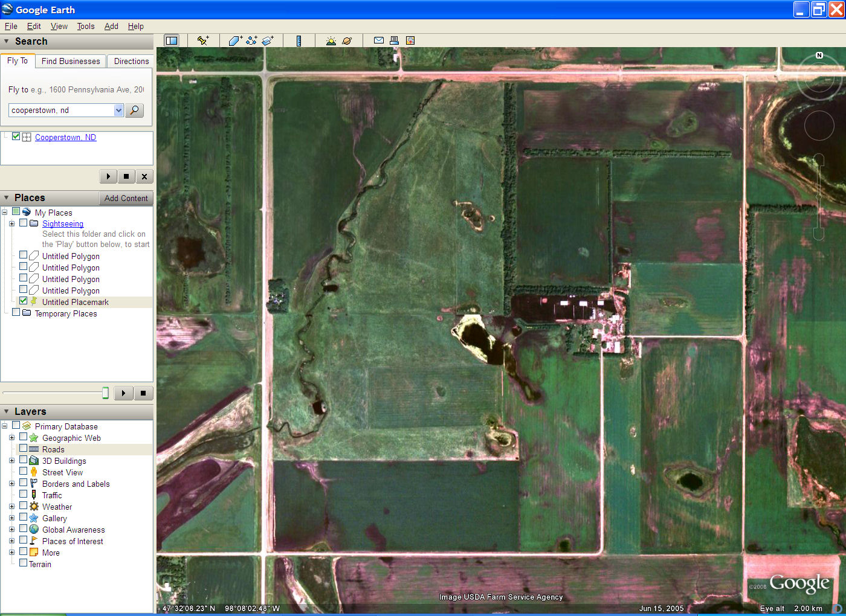The height and width of the screenshot is (616, 846).
Task: Click the Add Content button
Action: (126, 198)
